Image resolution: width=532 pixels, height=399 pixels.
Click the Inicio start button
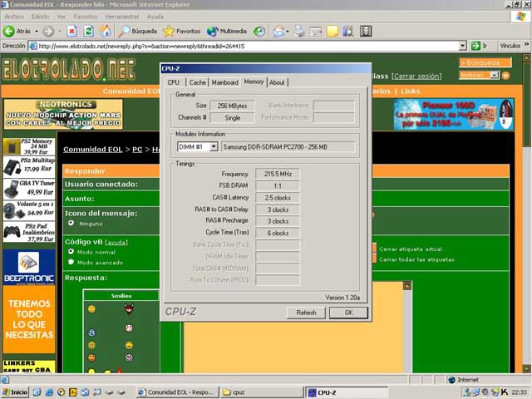pos(15,392)
